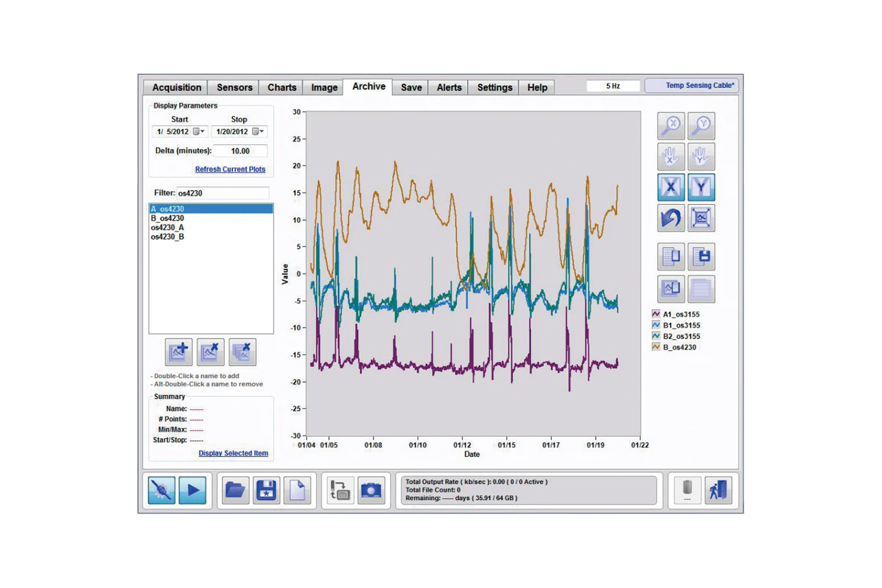Image resolution: width=882 pixels, height=588 pixels.
Task: Click the greyed data table icon
Action: coord(701,289)
